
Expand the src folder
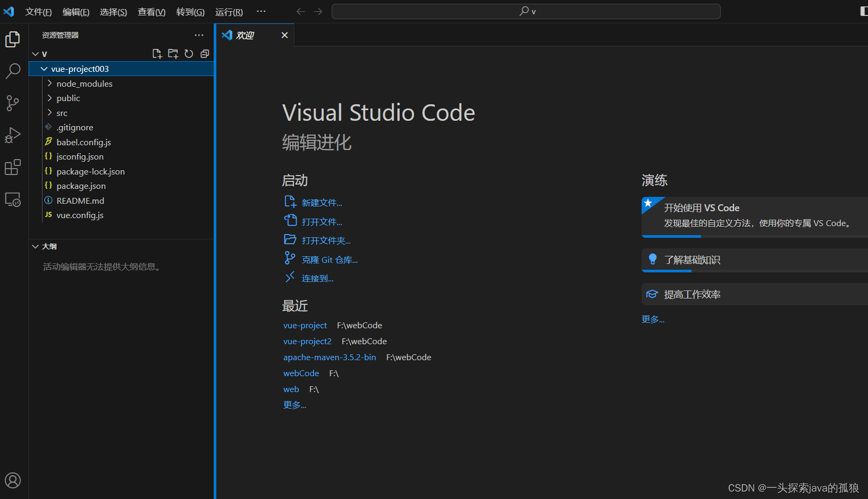point(49,113)
